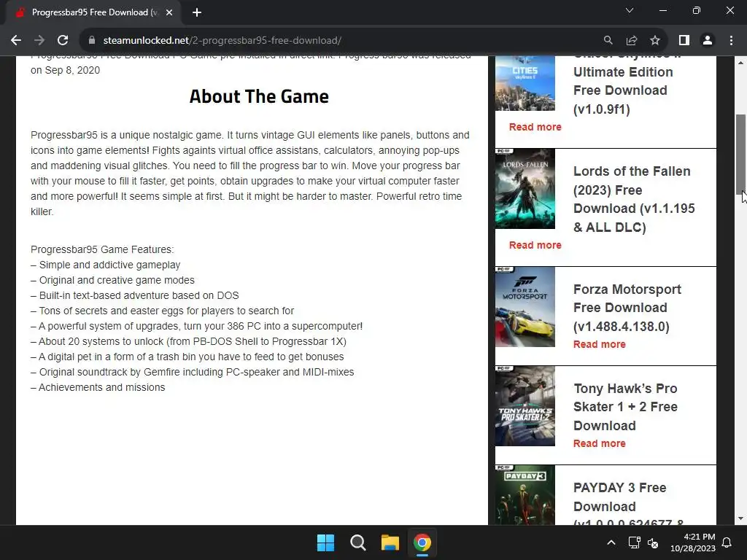This screenshot has width=747, height=560.
Task: Open a new browser tab
Action: point(197,13)
